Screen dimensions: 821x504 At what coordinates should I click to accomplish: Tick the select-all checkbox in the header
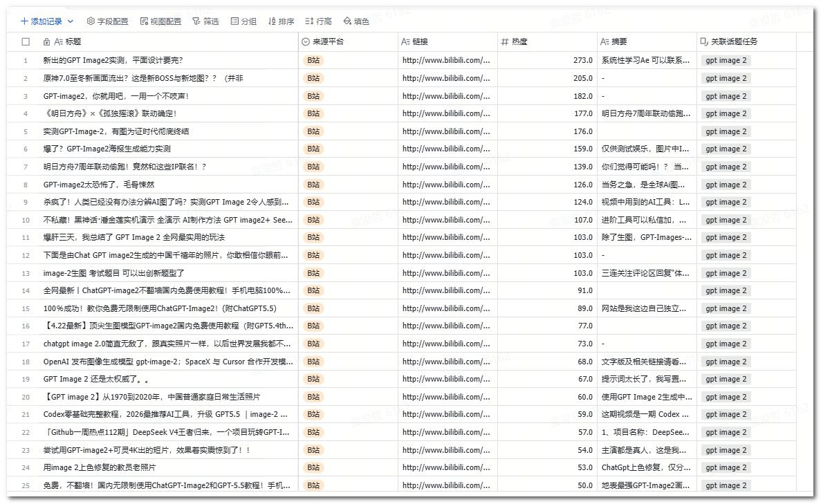tap(26, 42)
